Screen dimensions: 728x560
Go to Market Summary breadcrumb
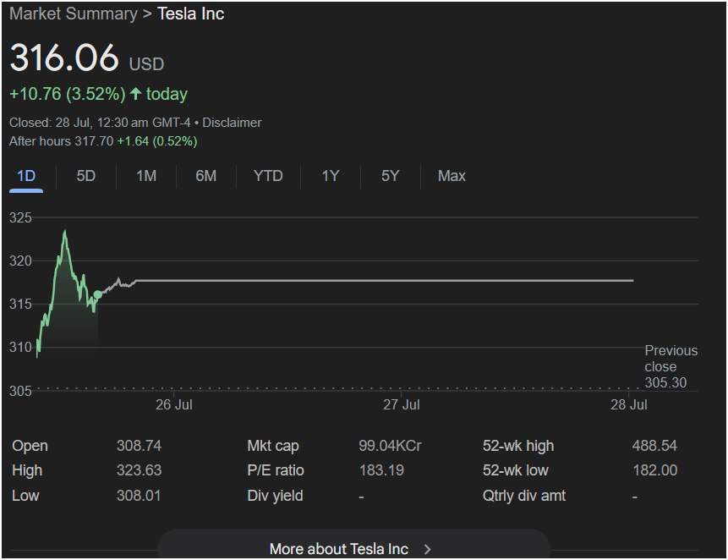tap(74, 14)
